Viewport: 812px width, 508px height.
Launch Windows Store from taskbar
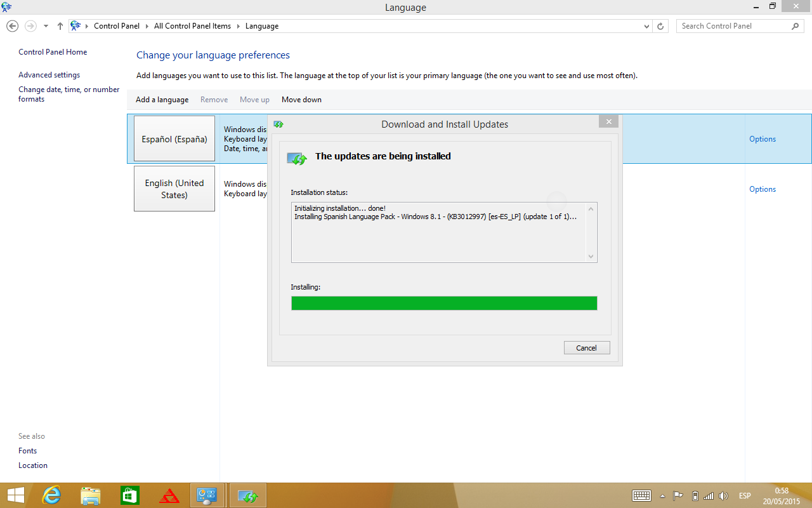129,495
